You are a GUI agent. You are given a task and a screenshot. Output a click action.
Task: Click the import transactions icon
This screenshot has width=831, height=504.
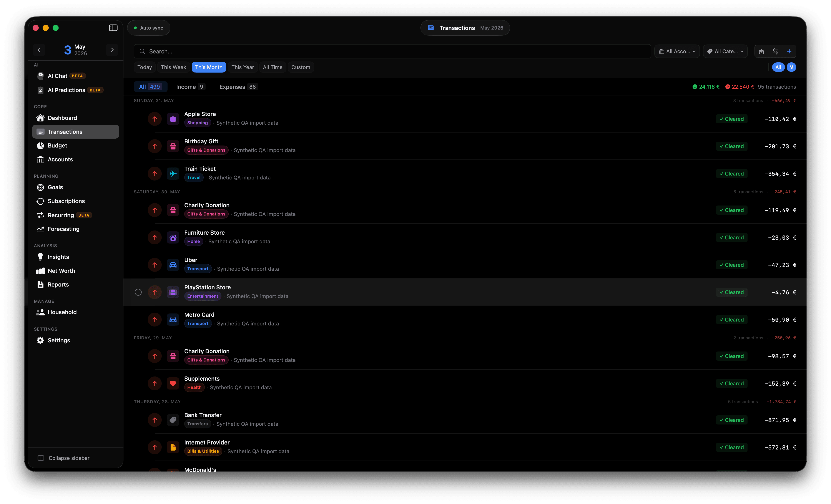(x=761, y=51)
